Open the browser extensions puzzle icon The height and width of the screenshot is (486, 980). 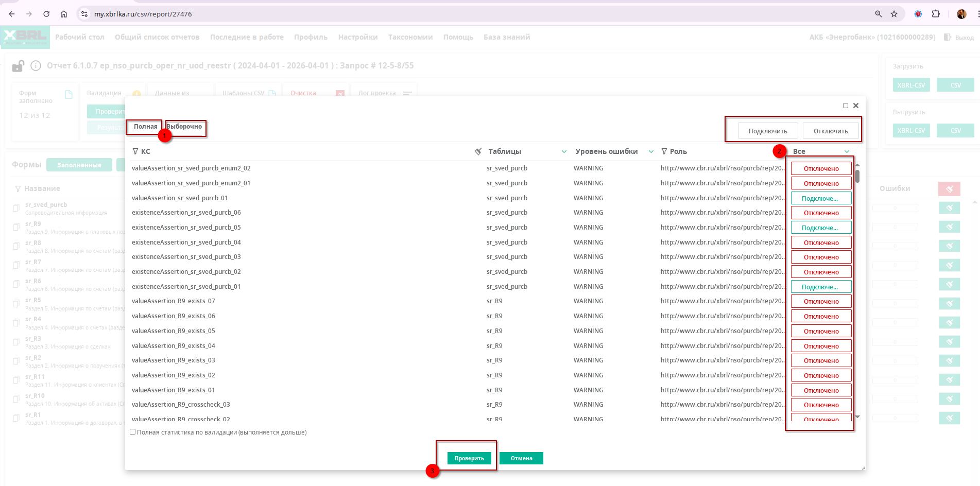pyautogui.click(x=936, y=14)
